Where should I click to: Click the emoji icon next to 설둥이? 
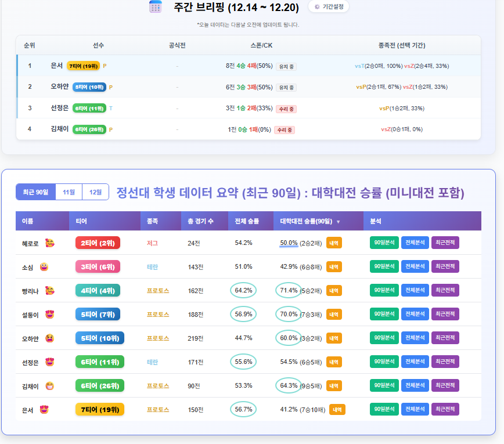pyautogui.click(x=50, y=314)
